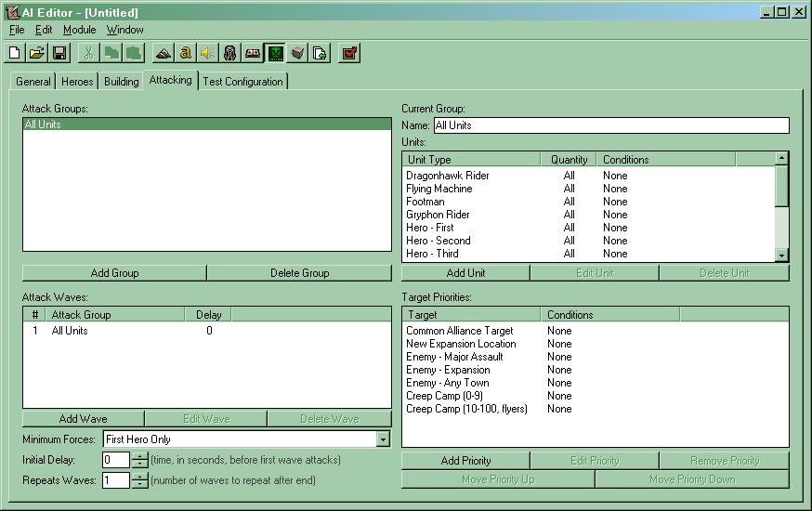Increase or decrease Initial Delay with its spinner
The image size is (812, 511).
pos(139,460)
